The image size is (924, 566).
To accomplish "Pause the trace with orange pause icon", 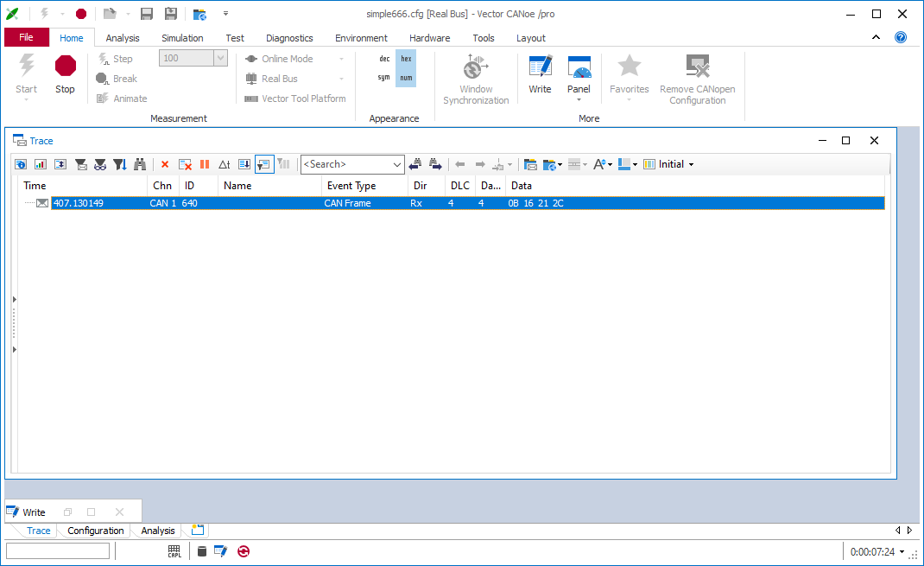I will 205,164.
